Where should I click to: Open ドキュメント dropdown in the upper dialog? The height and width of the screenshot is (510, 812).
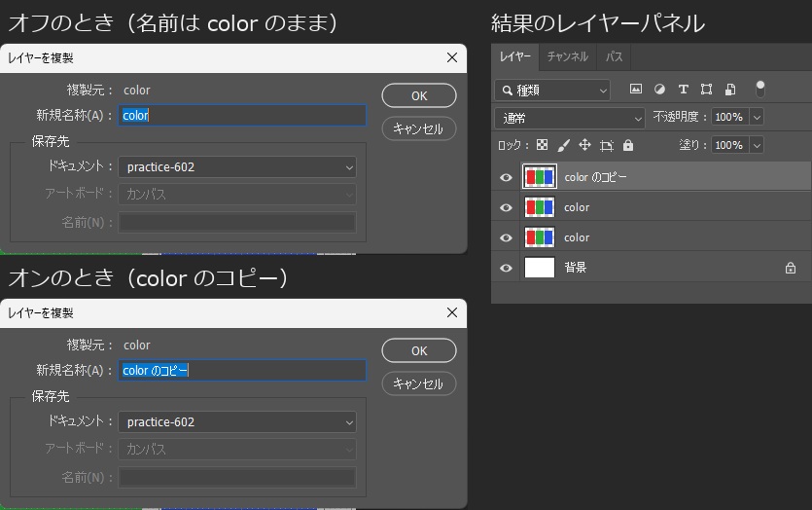(237, 166)
